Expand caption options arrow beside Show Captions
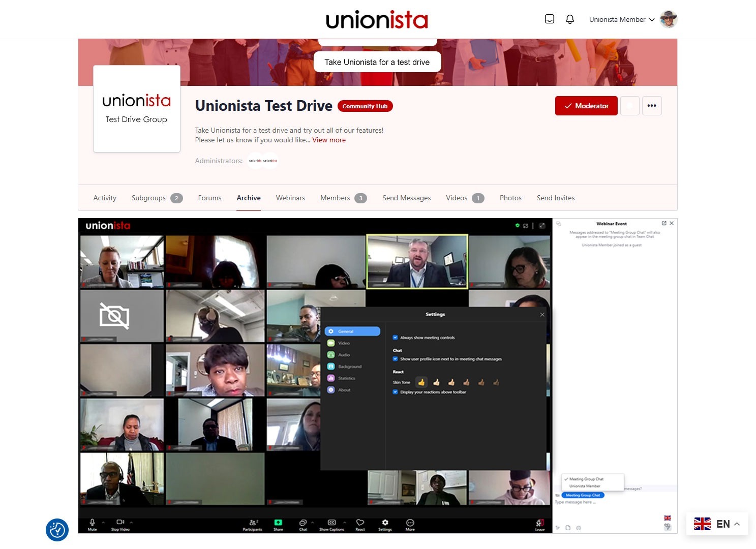The width and height of the screenshot is (756, 549). (345, 522)
